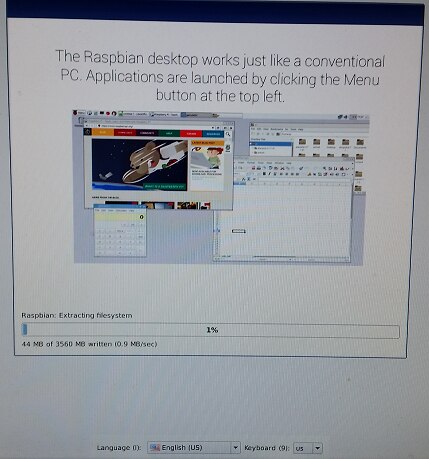The height and width of the screenshot is (459, 429).
Task: Select the orange tab on pictured website
Action: pos(103,132)
